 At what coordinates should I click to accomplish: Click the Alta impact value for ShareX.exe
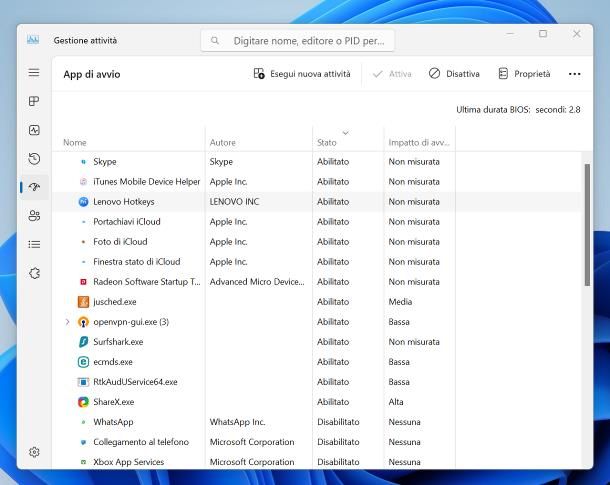coord(396,402)
